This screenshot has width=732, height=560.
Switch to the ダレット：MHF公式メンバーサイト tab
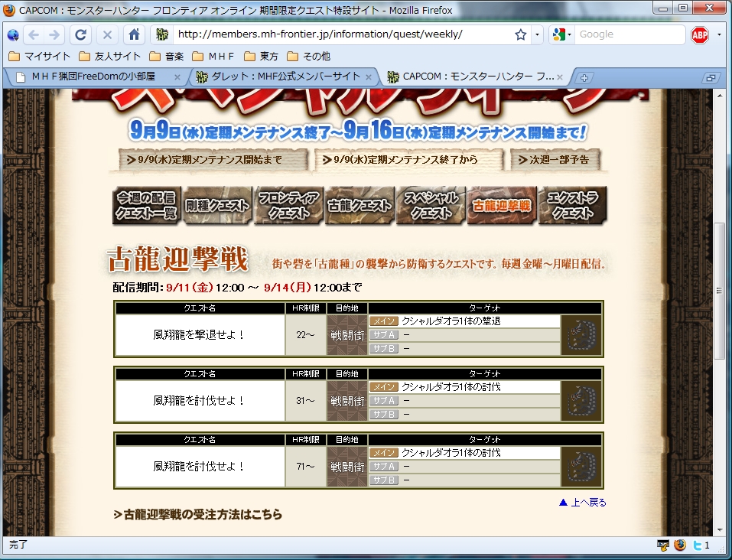[x=285, y=77]
